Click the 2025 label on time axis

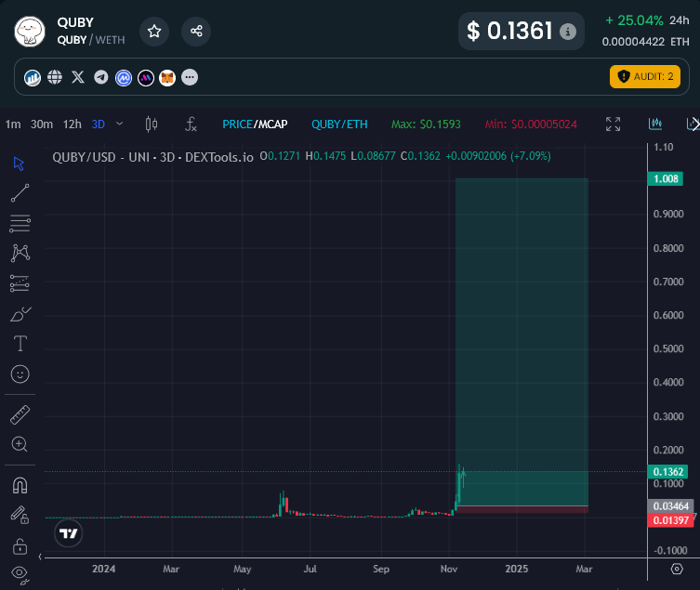517,569
